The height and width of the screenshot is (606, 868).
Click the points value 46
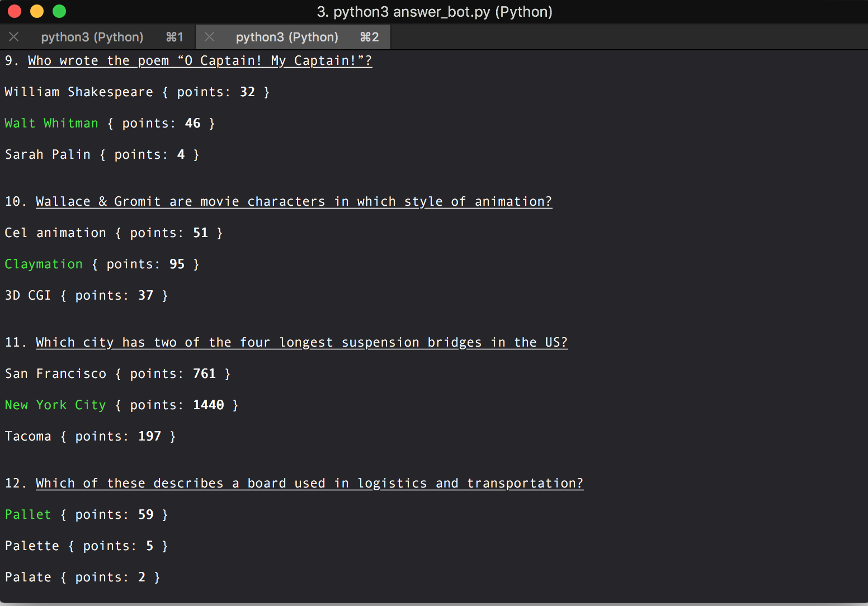(x=193, y=124)
